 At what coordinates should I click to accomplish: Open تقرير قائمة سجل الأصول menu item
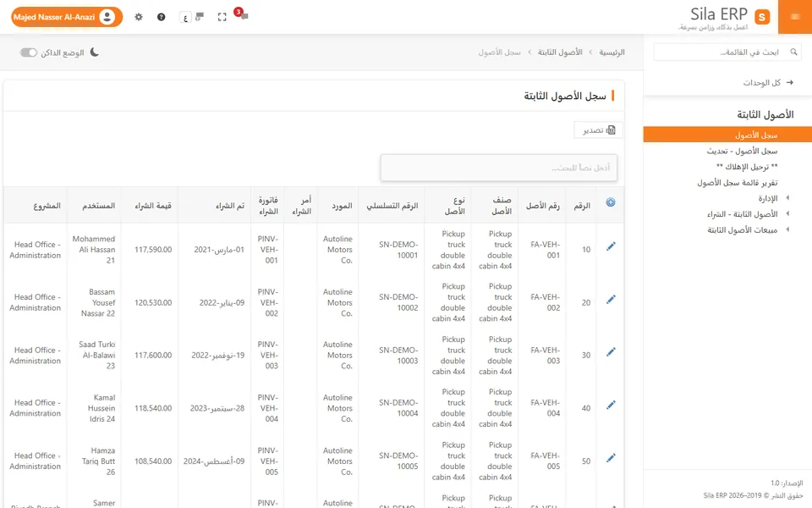point(737,183)
